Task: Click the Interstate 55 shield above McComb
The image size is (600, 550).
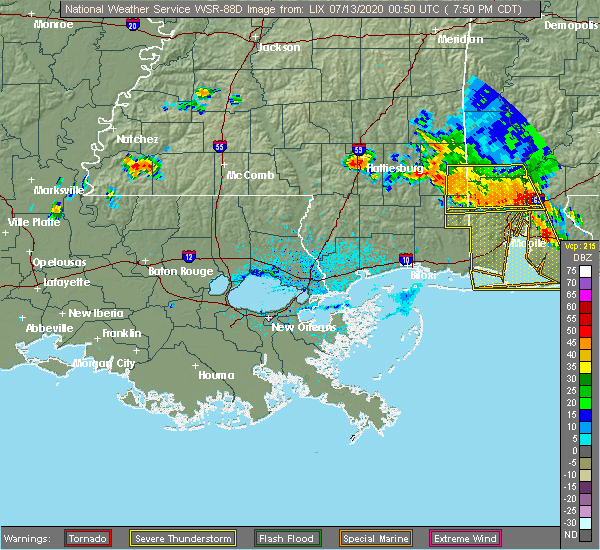Action: point(220,146)
